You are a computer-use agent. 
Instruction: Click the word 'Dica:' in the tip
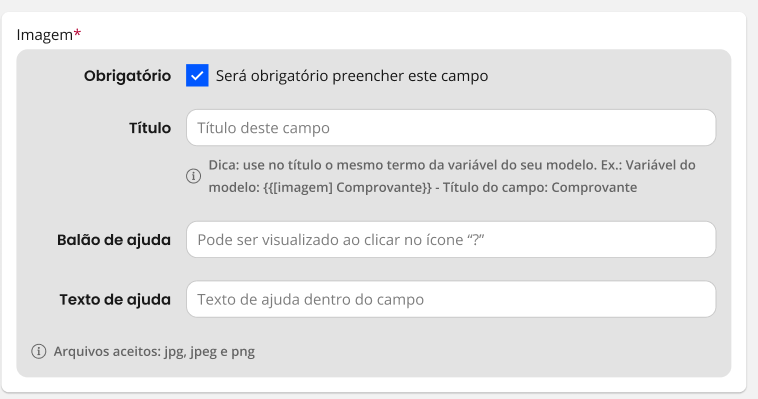point(224,165)
